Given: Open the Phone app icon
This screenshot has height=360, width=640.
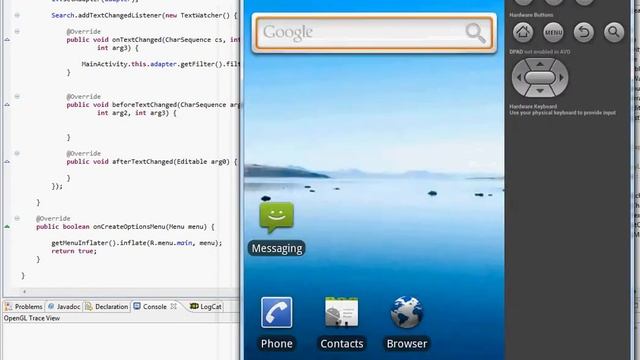Looking at the screenshot, I should tap(276, 312).
